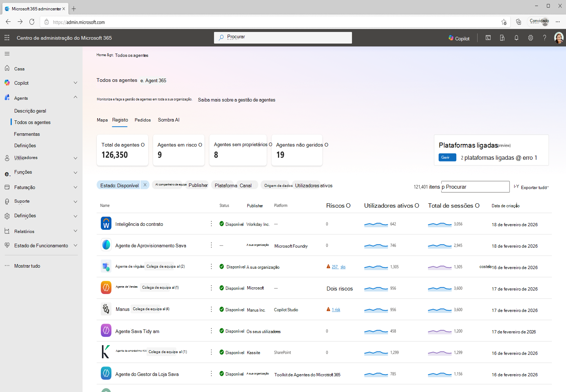Expand the Copilot navigation section
The width and height of the screenshot is (566, 392).
pyautogui.click(x=75, y=83)
